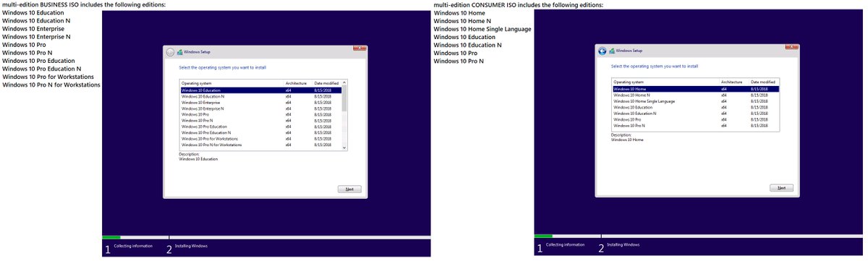868x261 pixels.
Task: Click Operating system column header in Business ISO list
Action: tap(231, 84)
